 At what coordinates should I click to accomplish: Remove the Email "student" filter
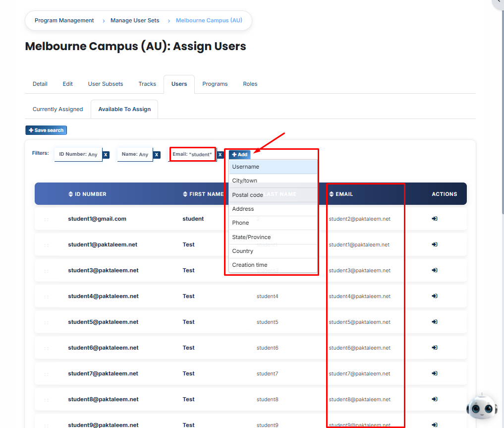coord(220,155)
